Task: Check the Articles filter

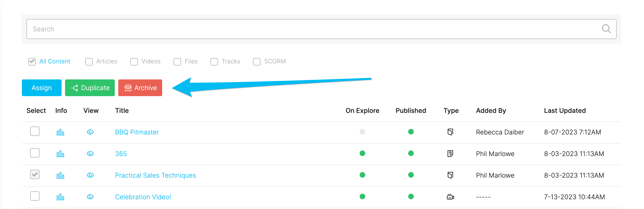Action: click(x=89, y=62)
